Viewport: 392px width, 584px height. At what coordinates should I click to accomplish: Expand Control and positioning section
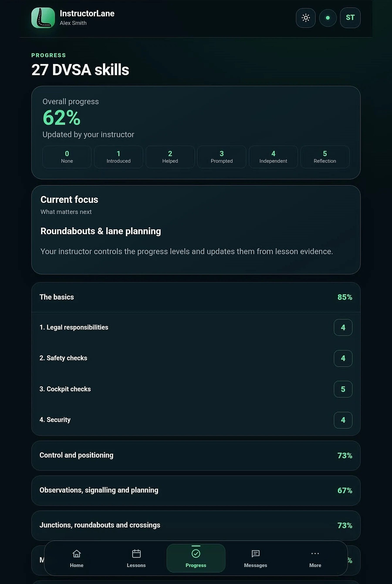pos(196,455)
